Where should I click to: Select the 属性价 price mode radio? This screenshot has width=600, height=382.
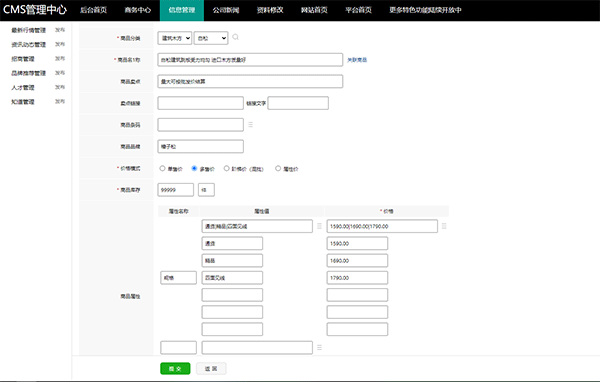tap(278, 168)
